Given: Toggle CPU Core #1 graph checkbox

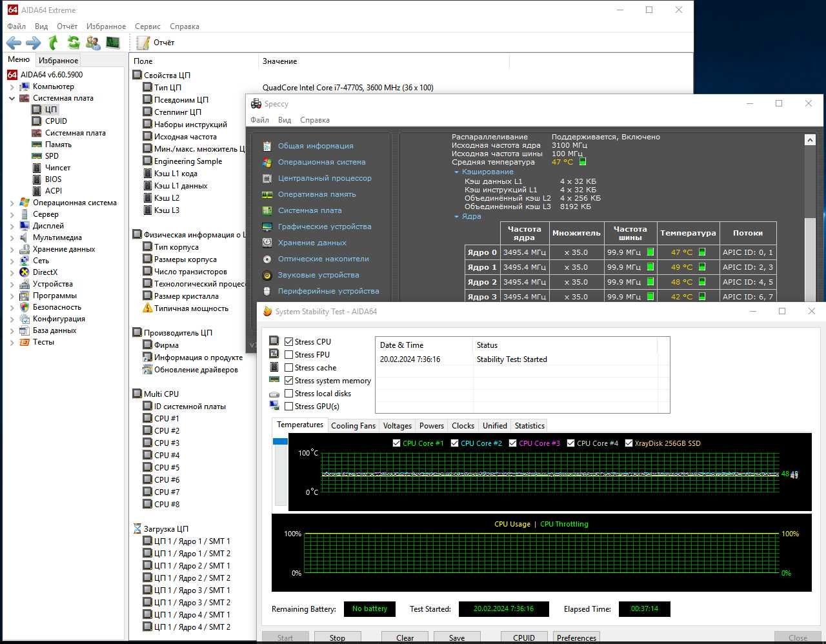Looking at the screenshot, I should [x=396, y=443].
